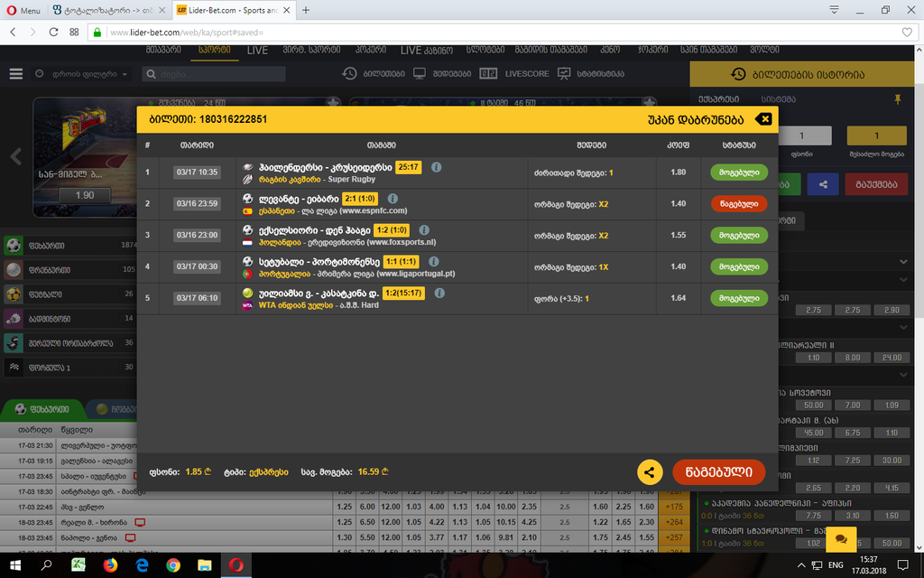Viewport: 924px width, 578px height.
Task: Click the ENG language indicator in system tray
Action: [836, 565]
